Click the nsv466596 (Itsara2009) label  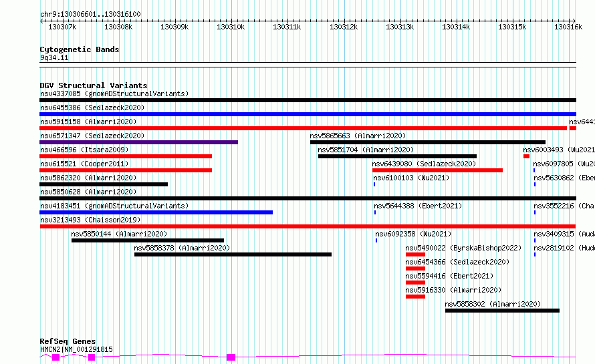(x=84, y=150)
